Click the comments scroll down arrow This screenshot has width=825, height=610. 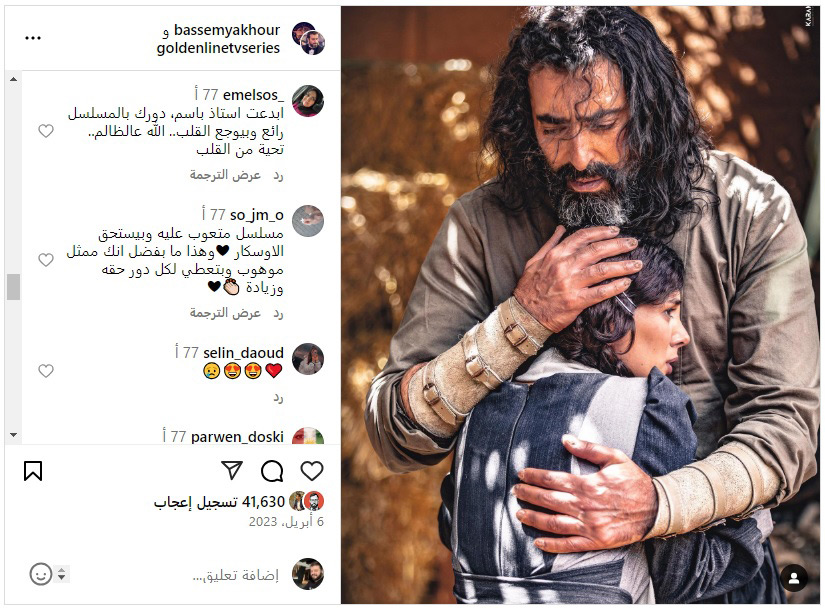(x=14, y=435)
